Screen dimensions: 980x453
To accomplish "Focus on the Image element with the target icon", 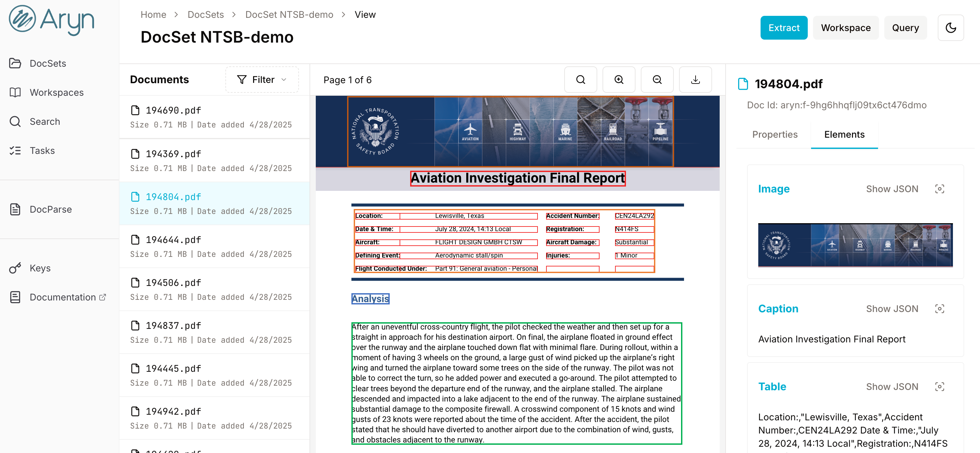I will click(939, 189).
